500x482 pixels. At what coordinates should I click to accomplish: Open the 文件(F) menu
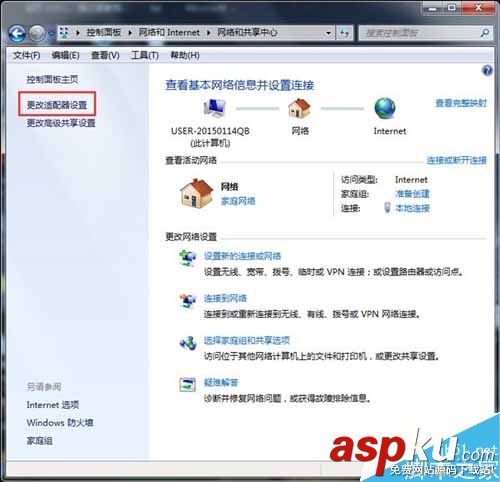point(27,55)
